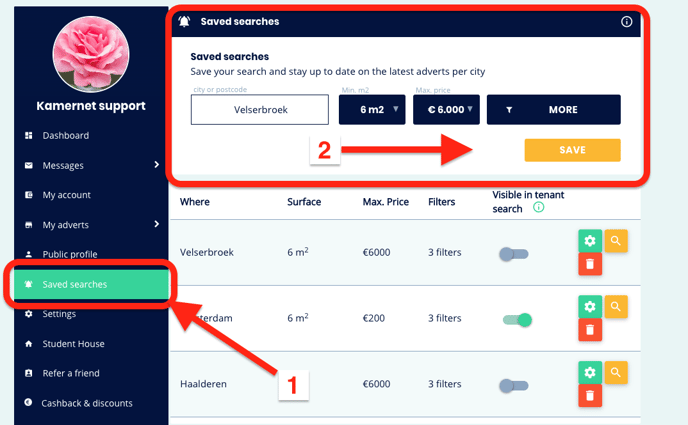Click info icon in Saved searches header

pos(627,21)
